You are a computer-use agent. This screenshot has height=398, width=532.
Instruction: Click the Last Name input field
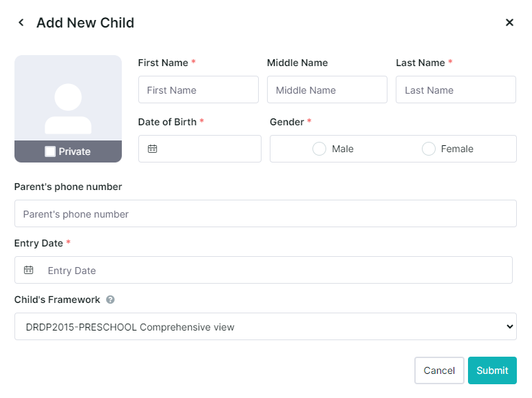[x=456, y=90]
